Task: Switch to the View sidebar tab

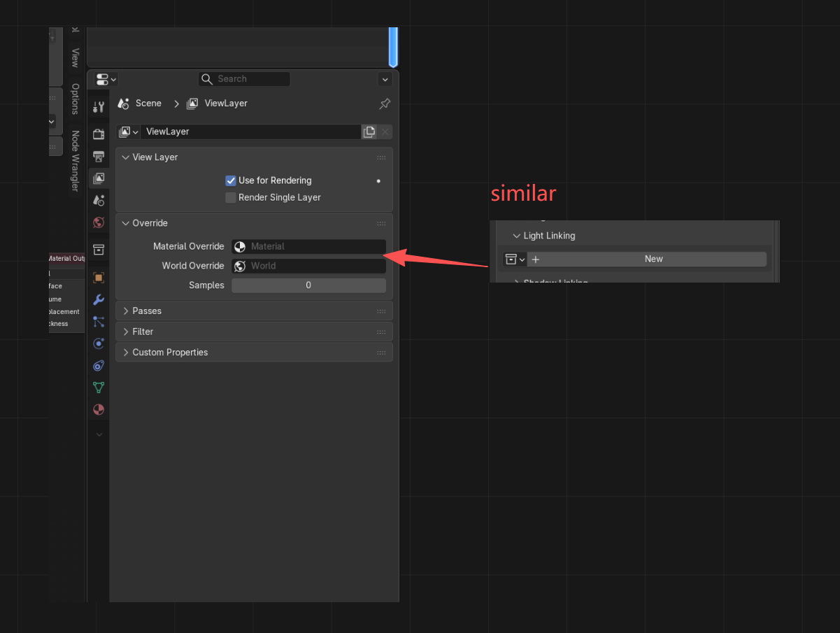Action: point(75,57)
